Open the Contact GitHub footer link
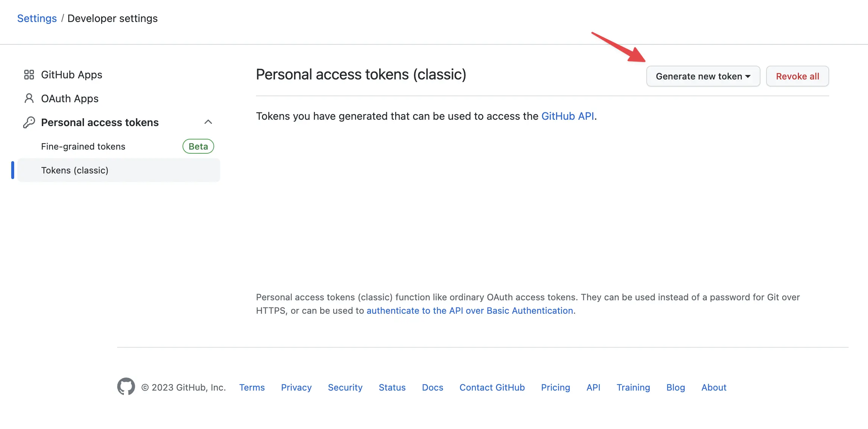This screenshot has height=429, width=868. 492,387
